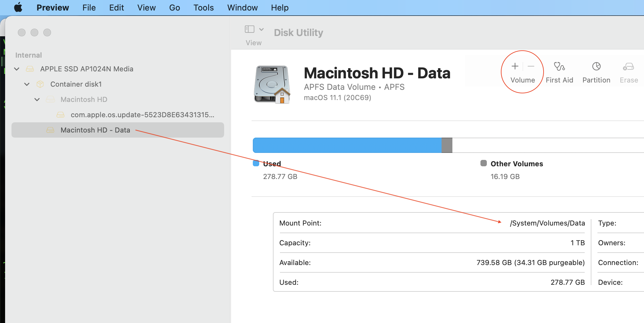This screenshot has height=323, width=644.
Task: Click the Disk Utility window title
Action: point(298,32)
